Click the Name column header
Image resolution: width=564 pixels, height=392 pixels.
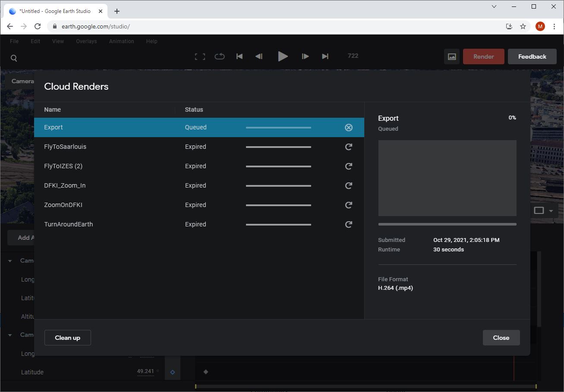[x=52, y=110]
